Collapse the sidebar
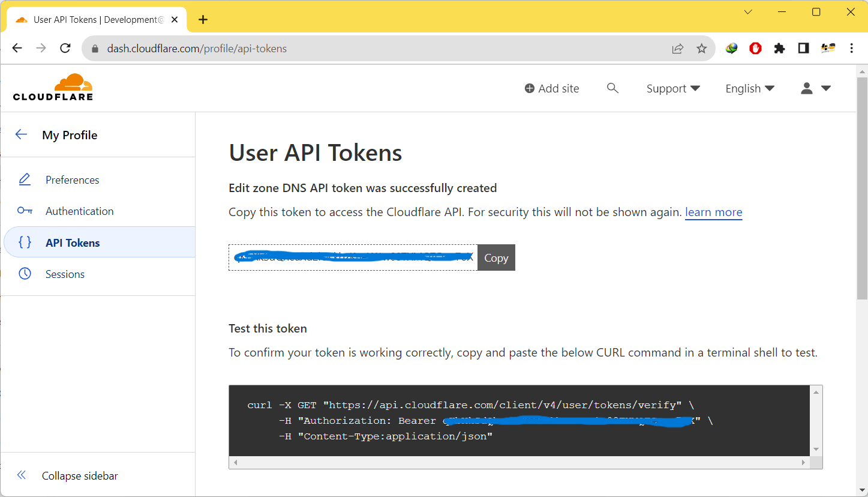Image resolution: width=868 pixels, height=497 pixels. pyautogui.click(x=79, y=476)
